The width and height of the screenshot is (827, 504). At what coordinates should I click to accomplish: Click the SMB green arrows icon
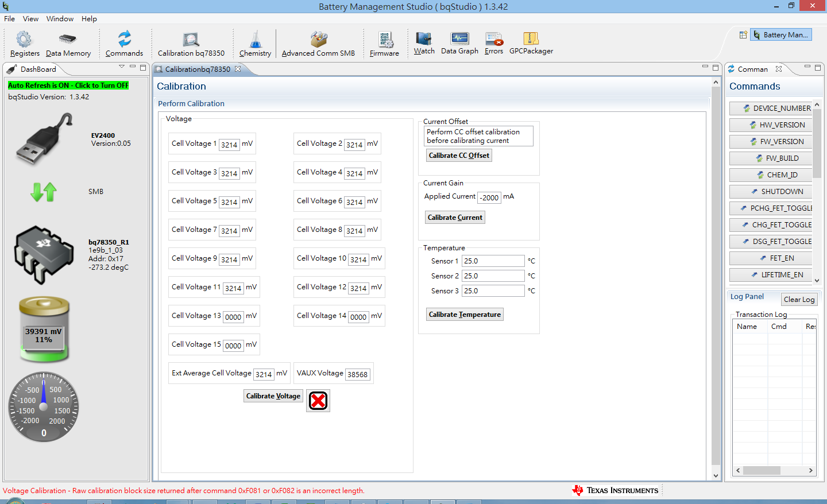pos(44,192)
